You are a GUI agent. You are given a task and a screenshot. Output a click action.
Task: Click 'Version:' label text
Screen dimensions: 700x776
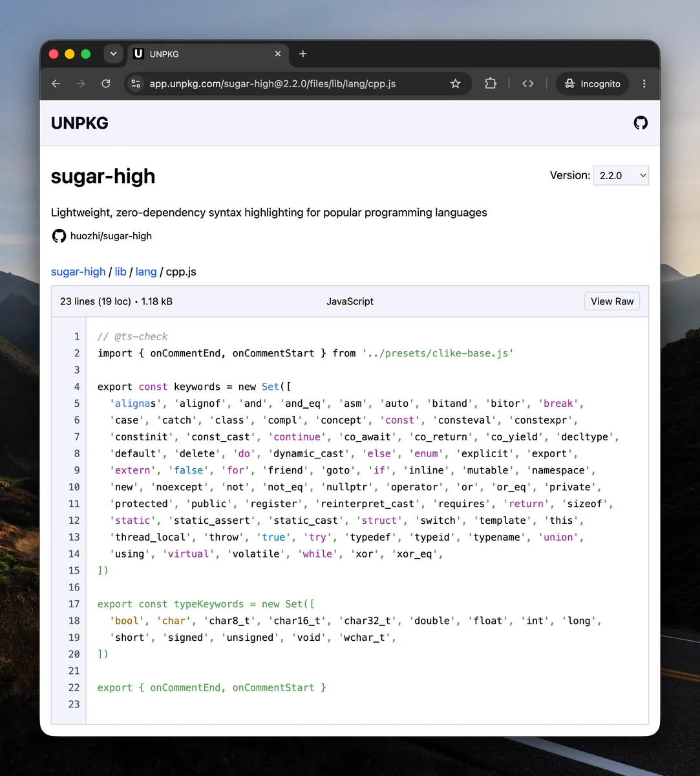pyautogui.click(x=569, y=175)
